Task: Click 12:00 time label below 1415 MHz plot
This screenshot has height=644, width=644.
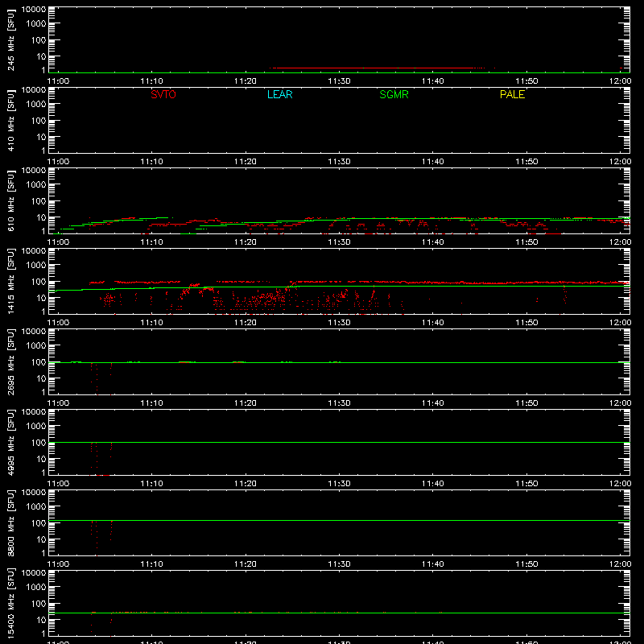Action: 620,323
